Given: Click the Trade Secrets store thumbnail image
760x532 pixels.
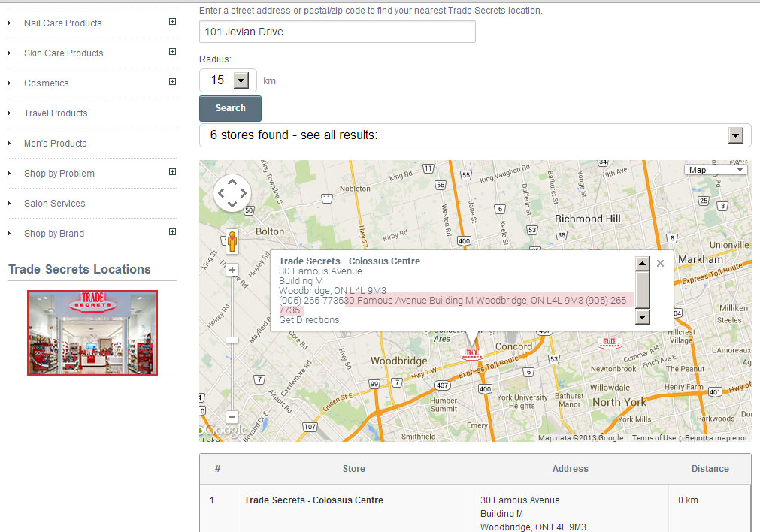Looking at the screenshot, I should click(x=92, y=333).
